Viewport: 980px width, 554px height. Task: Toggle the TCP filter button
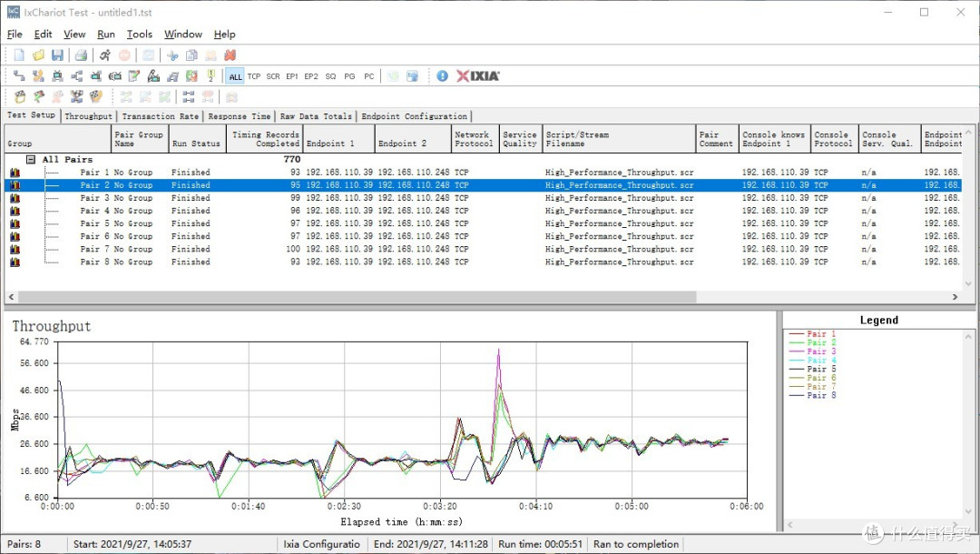pos(254,76)
